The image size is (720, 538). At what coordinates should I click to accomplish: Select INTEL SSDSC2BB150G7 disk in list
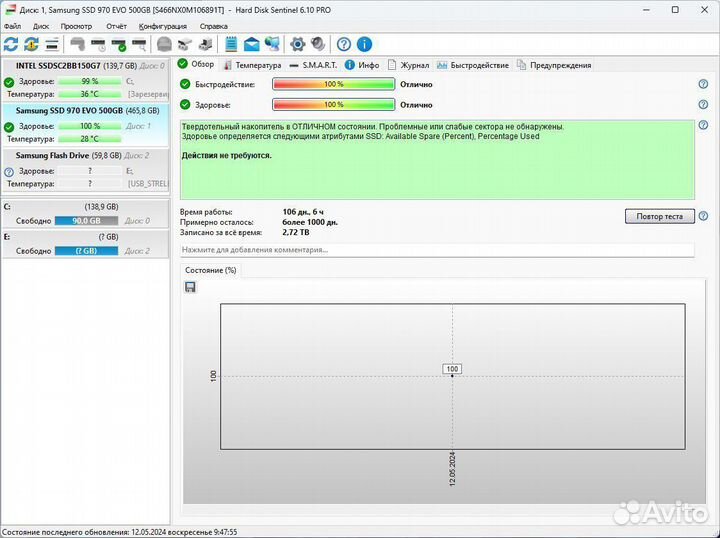(86, 80)
